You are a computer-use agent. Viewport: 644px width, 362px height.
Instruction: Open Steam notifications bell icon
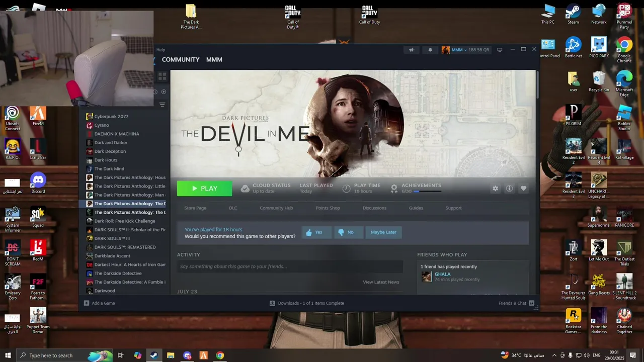click(430, 50)
